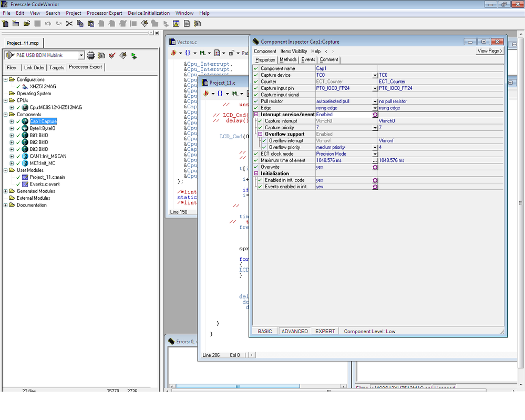Click the View Regs button
The height and width of the screenshot is (420, 525).
(x=490, y=51)
